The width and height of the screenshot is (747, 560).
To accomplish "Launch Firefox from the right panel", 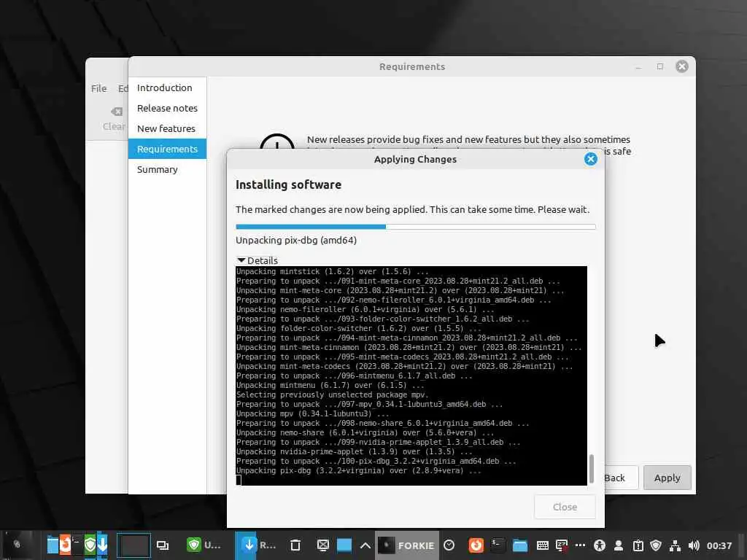I will click(476, 545).
